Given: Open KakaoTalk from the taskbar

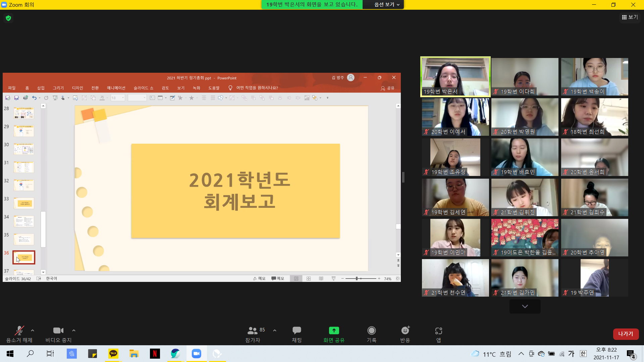Looking at the screenshot, I should (113, 353).
